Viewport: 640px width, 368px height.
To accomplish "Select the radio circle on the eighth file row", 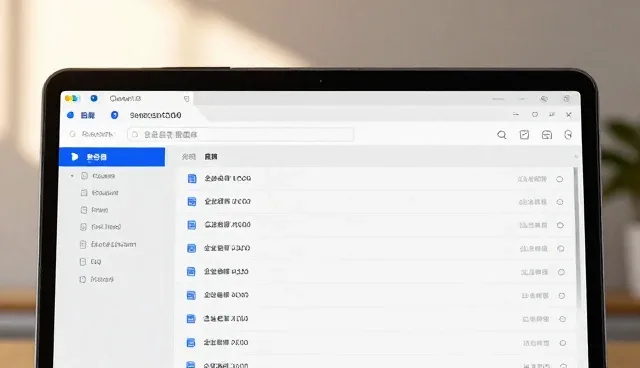I will pos(563,343).
